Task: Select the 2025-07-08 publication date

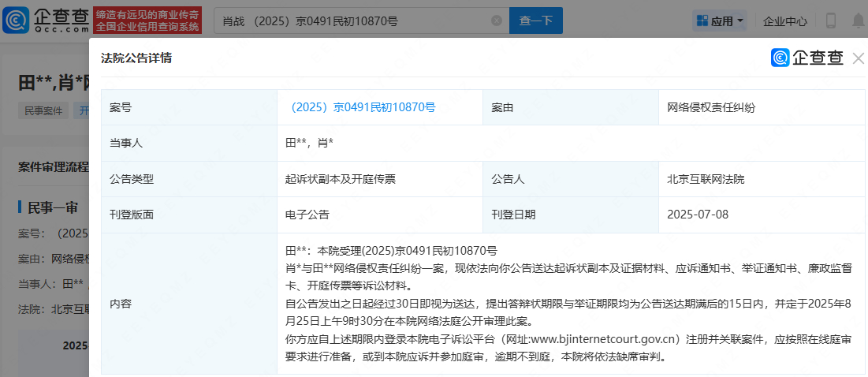Action: [762, 215]
